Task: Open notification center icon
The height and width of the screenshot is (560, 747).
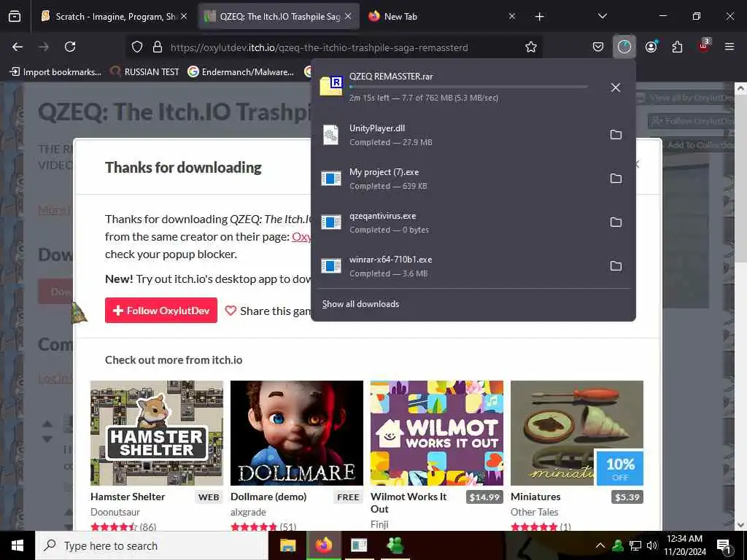Action: click(x=724, y=546)
